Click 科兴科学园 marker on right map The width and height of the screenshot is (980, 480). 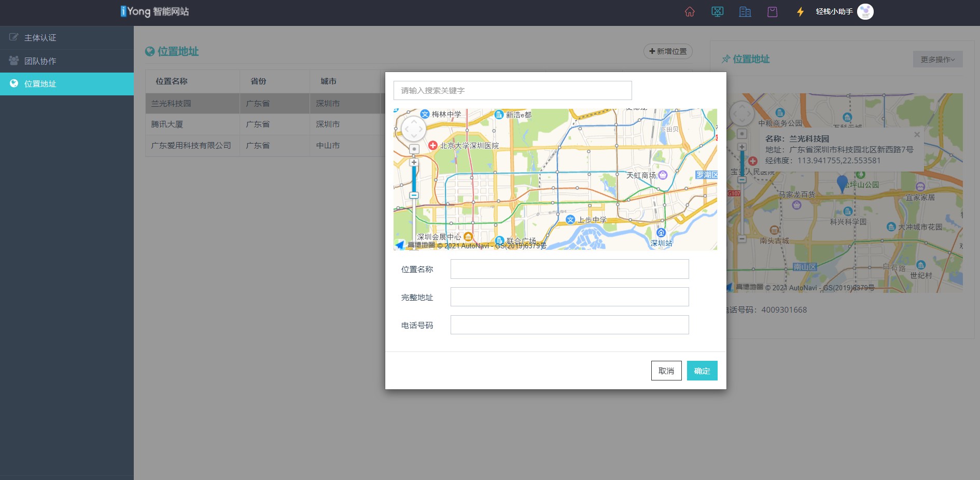848,211
